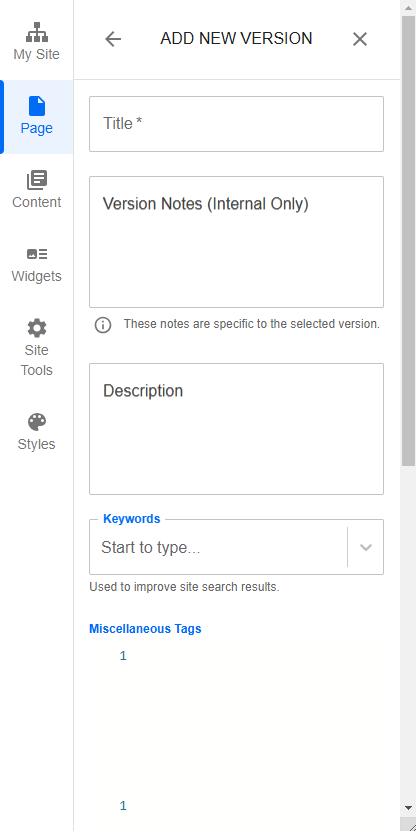
Task: Open the Content sidebar section
Action: coord(37,190)
